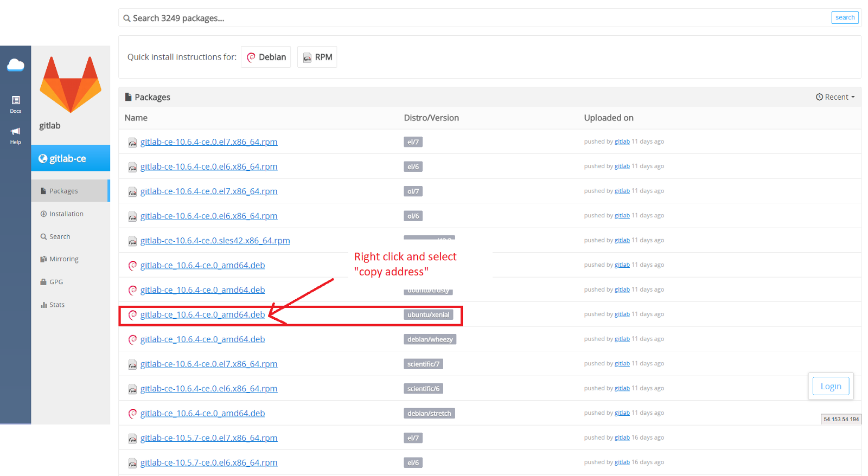Click the rpm icon beside 10.5.7 el6 package
Screen dimensions: 868x476
tap(132, 464)
